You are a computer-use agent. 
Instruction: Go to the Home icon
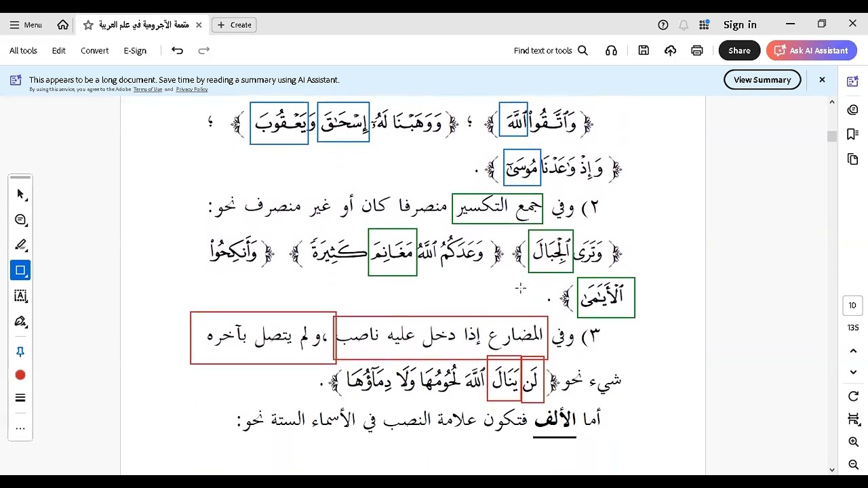click(63, 24)
